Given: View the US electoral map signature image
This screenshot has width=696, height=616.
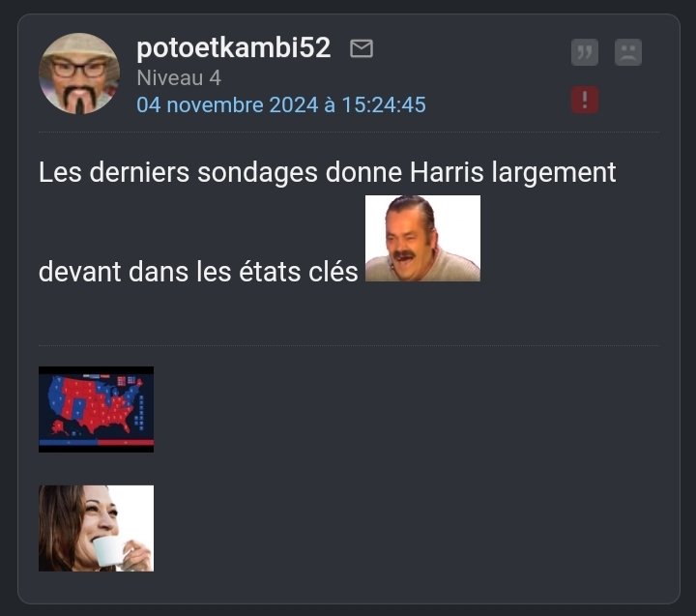Looking at the screenshot, I should [x=97, y=409].
